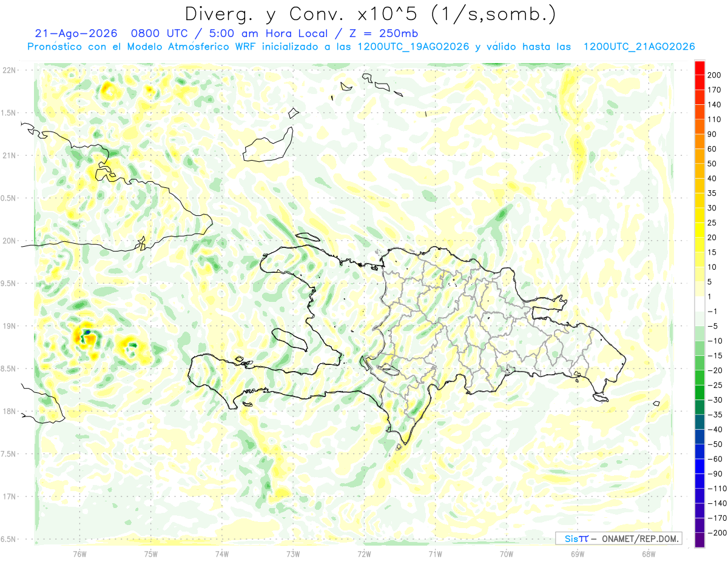Click the '73W' longitude label
This screenshot has height=562, width=728.
click(x=293, y=554)
